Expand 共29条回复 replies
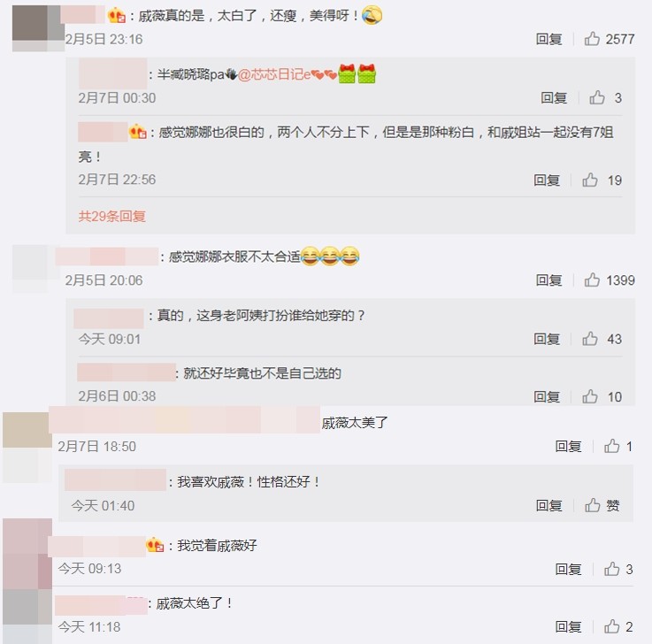Image resolution: width=652 pixels, height=644 pixels. [111, 216]
